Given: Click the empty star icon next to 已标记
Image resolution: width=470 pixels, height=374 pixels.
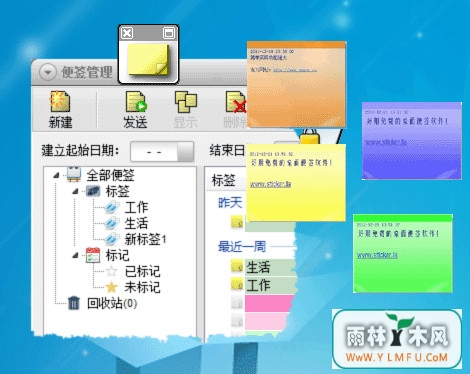Looking at the screenshot, I should click(111, 271).
